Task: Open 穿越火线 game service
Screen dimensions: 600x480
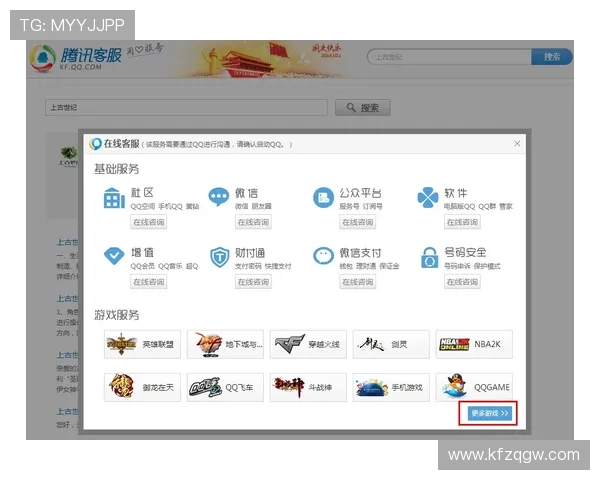Action: (308, 344)
